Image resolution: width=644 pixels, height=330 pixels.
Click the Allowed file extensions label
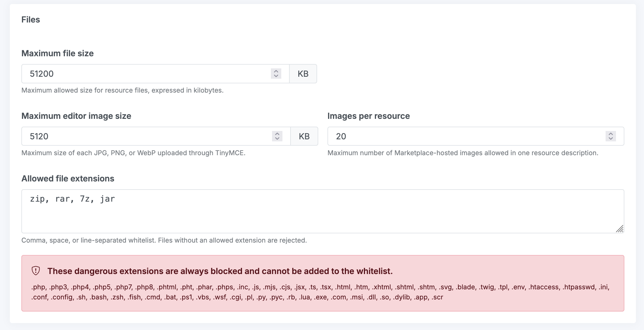pos(68,179)
